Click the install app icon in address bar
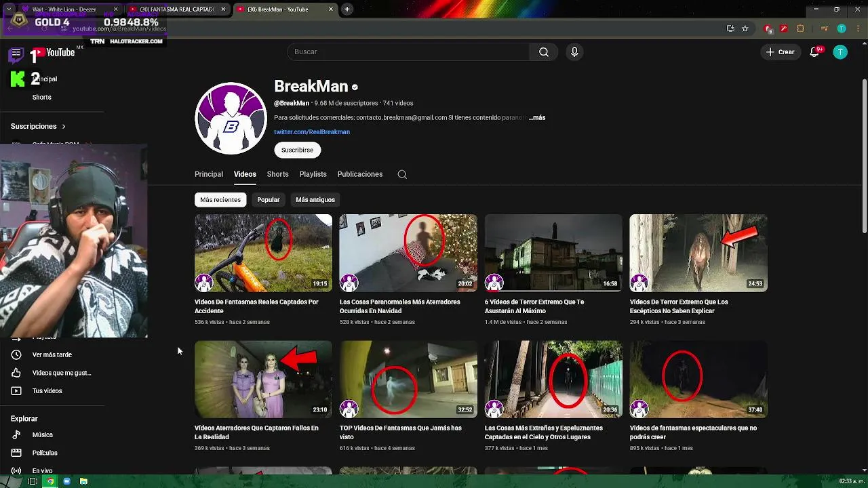Screen dimensions: 868x488 pos(730,28)
